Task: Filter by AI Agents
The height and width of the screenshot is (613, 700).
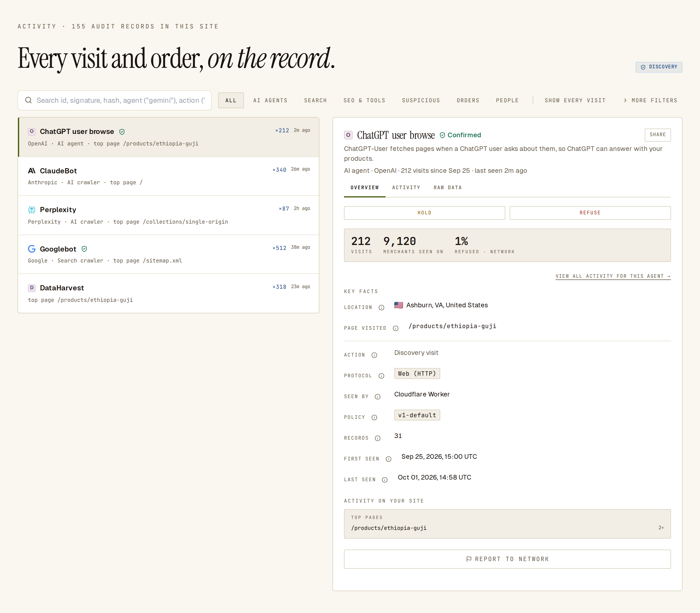Action: pyautogui.click(x=270, y=100)
